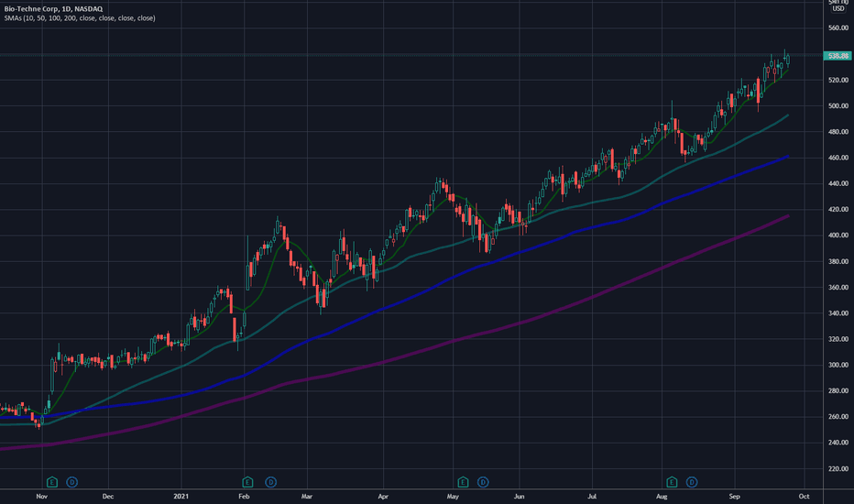Click the Jun label on time axis

coord(519,497)
